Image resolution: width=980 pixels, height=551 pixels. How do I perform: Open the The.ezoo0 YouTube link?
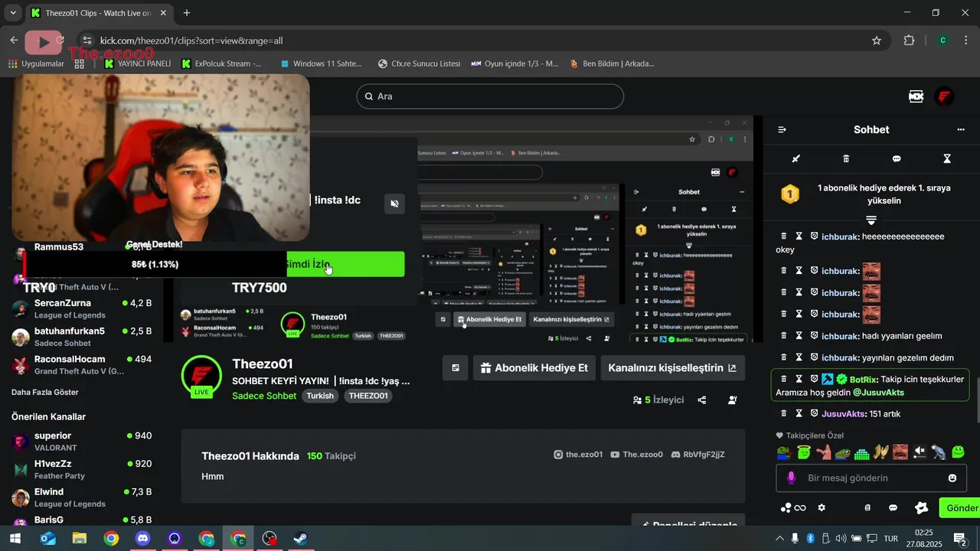(636, 455)
